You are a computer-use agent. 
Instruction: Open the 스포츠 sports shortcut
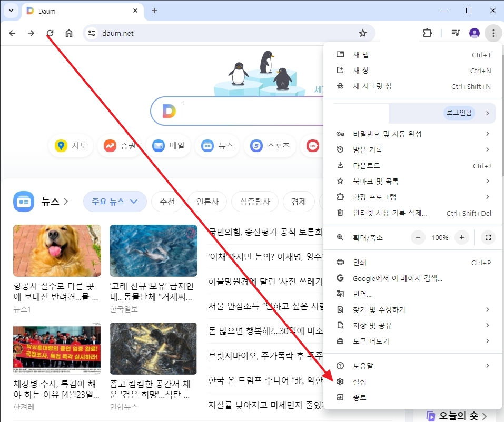click(270, 146)
